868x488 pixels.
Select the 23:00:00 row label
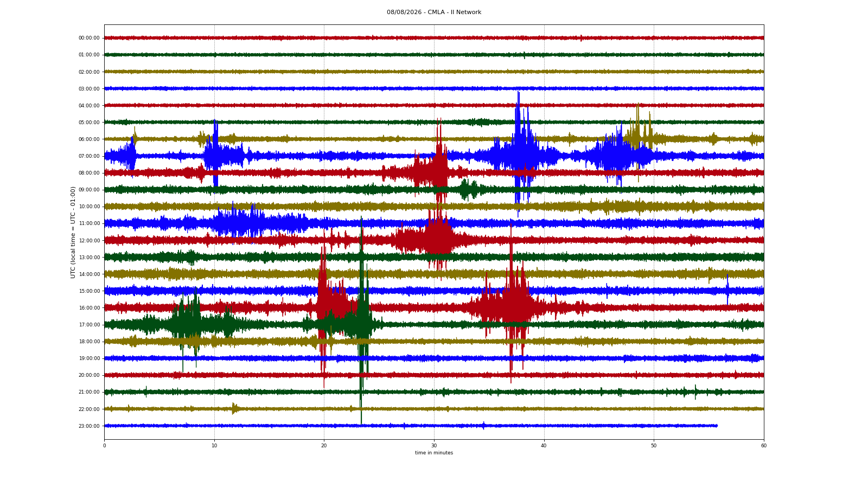[89, 426]
